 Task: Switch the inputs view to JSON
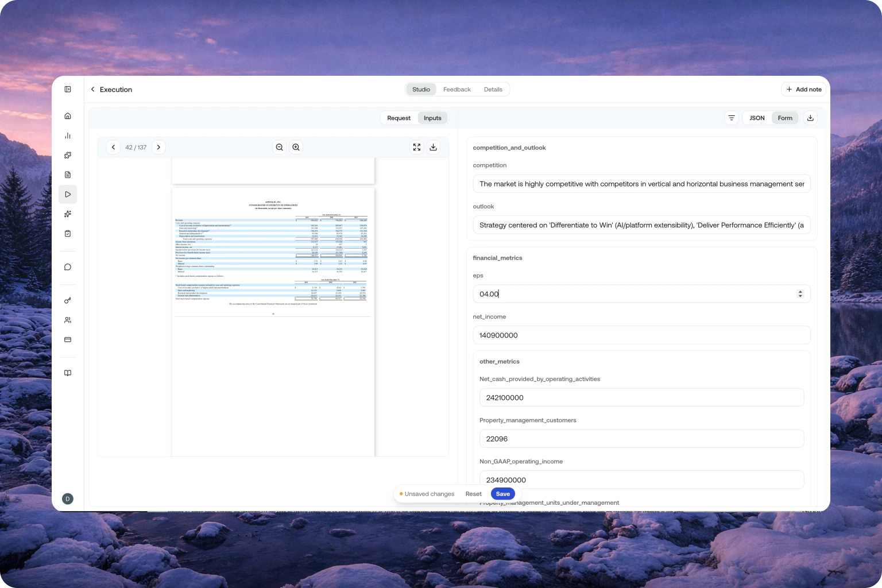(x=756, y=118)
